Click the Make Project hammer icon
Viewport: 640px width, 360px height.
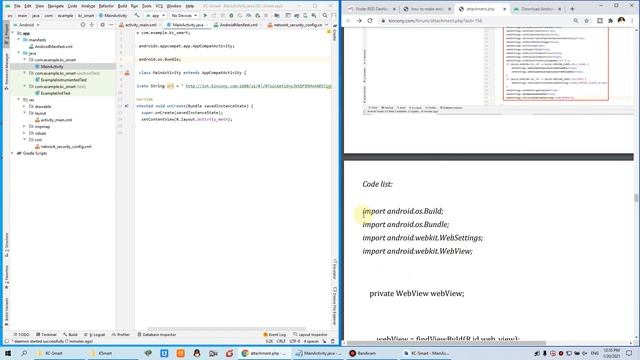137,16
